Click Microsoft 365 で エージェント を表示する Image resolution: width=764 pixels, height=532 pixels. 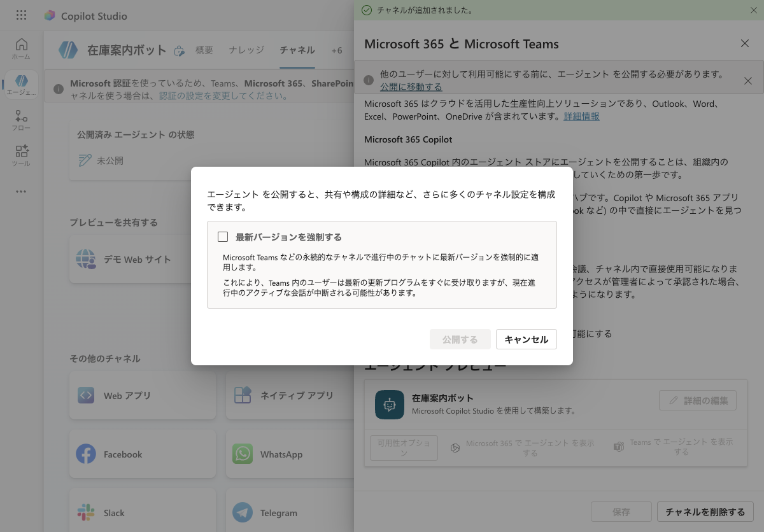522,447
